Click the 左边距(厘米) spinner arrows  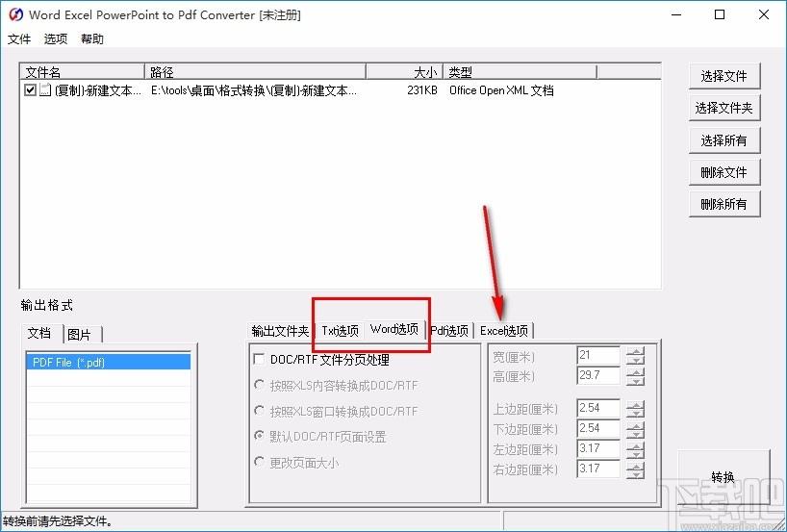click(x=635, y=448)
